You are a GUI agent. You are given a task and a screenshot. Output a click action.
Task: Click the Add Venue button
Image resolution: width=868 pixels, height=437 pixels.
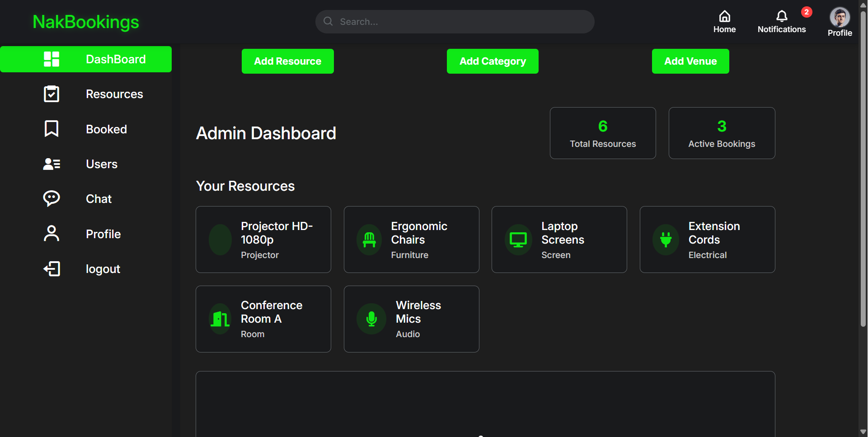(x=690, y=61)
